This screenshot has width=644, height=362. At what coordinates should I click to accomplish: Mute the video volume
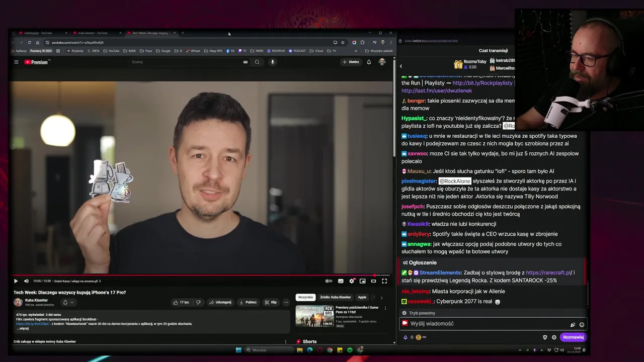(x=26, y=281)
